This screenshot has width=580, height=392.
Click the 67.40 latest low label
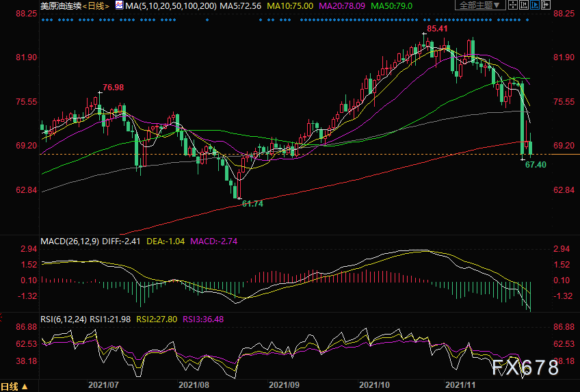pyautogui.click(x=536, y=165)
